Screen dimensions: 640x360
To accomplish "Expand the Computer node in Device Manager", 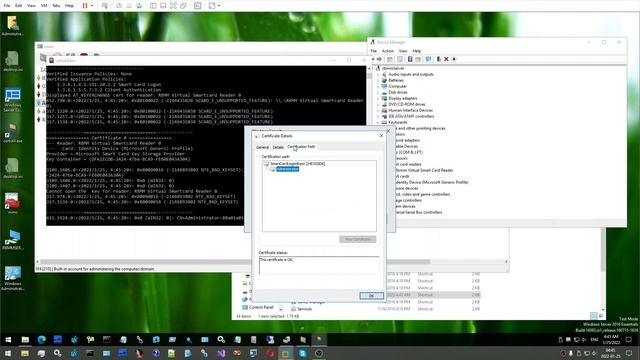I will coord(378,87).
